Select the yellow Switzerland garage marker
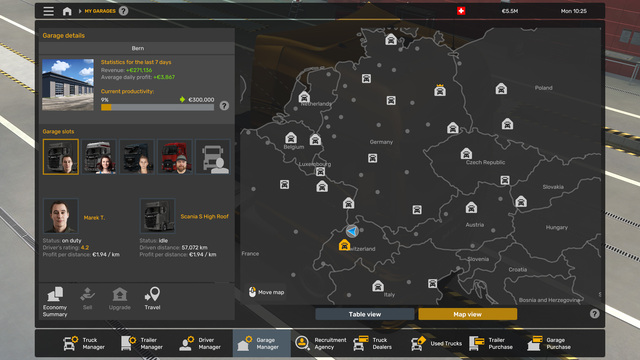640x360 pixels. click(344, 245)
